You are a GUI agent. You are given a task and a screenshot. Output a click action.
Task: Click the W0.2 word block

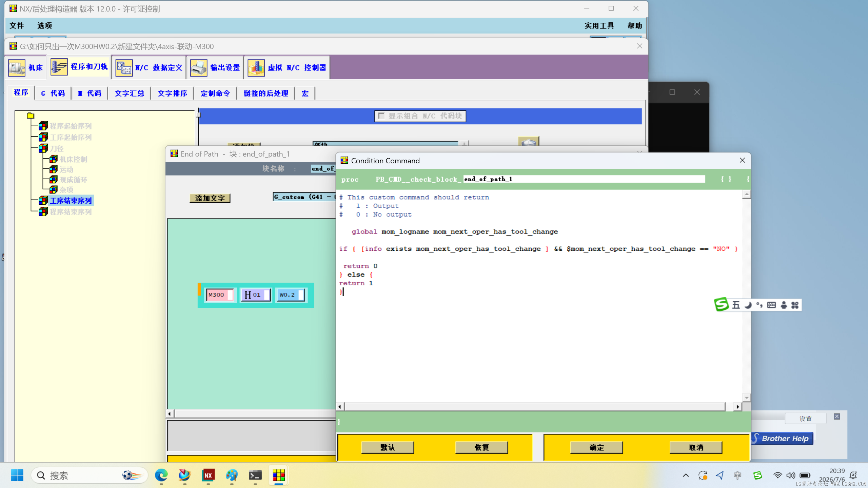click(291, 295)
